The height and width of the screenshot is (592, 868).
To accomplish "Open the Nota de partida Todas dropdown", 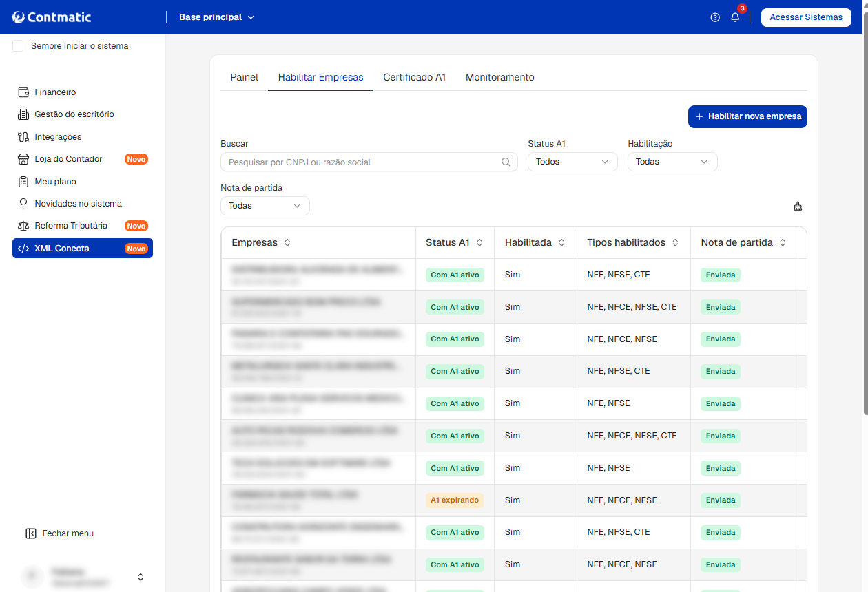I will coord(265,206).
